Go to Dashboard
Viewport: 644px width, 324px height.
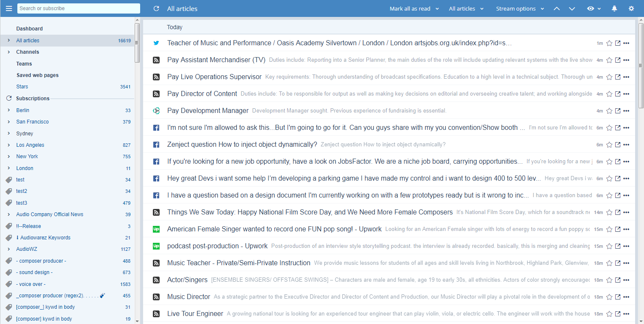tap(30, 29)
